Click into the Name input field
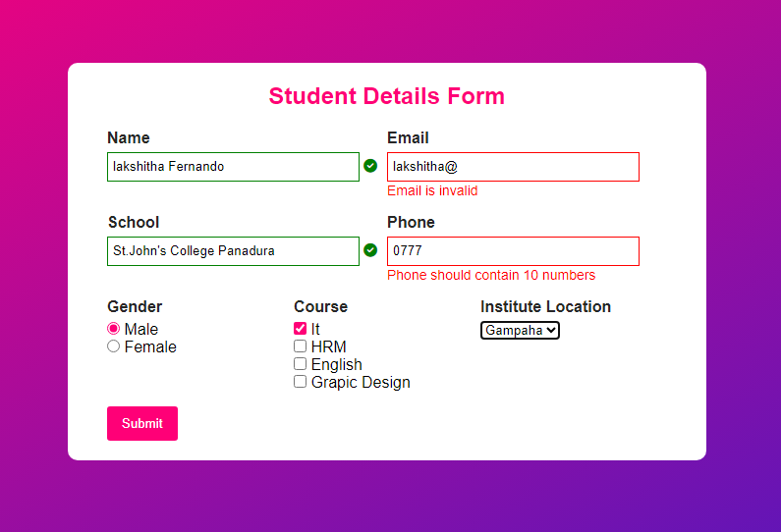Image resolution: width=781 pixels, height=532 pixels. [x=233, y=167]
